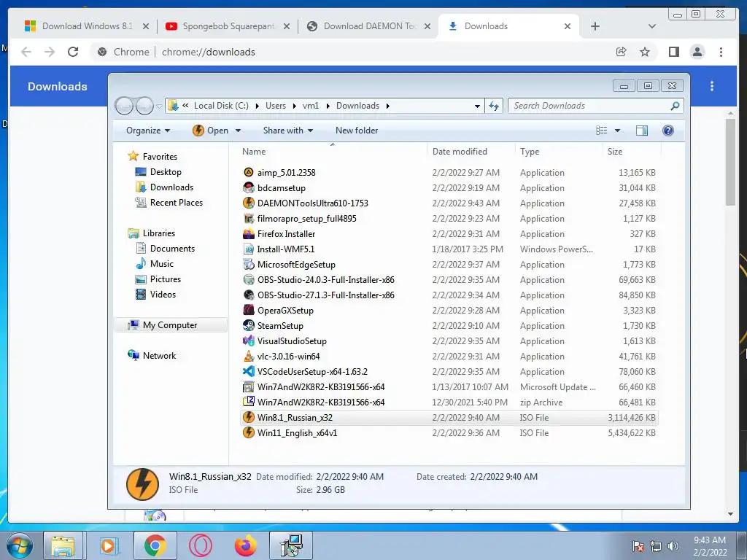
Task: Expand the vm1 breadcrumb arrow
Action: tap(328, 106)
